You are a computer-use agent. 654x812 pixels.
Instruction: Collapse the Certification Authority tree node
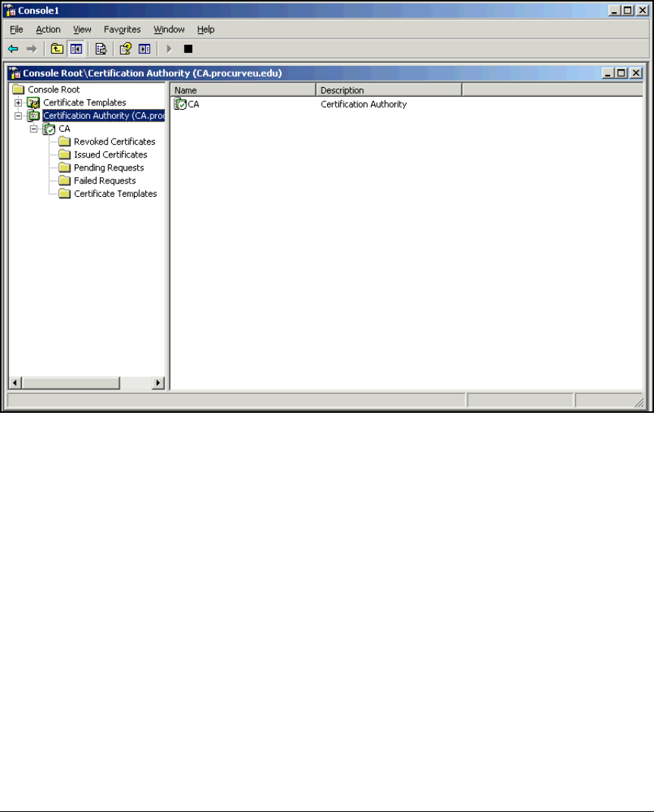[x=18, y=115]
